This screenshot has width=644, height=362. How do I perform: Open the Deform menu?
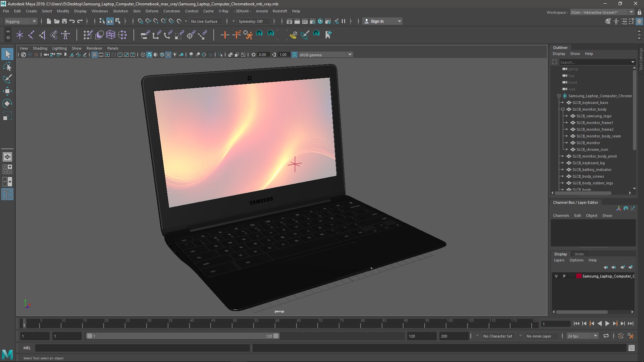click(152, 11)
